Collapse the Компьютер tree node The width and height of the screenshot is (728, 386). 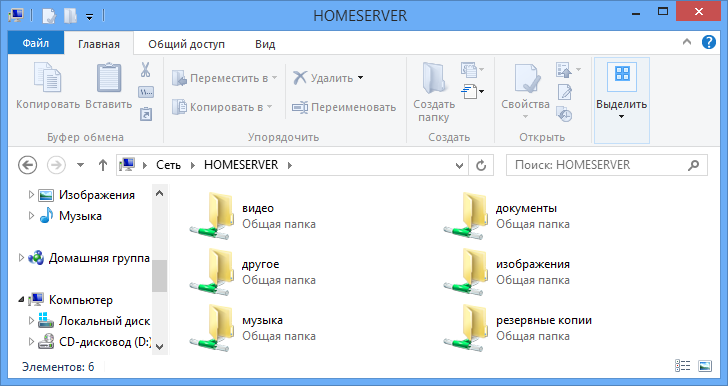coord(21,300)
